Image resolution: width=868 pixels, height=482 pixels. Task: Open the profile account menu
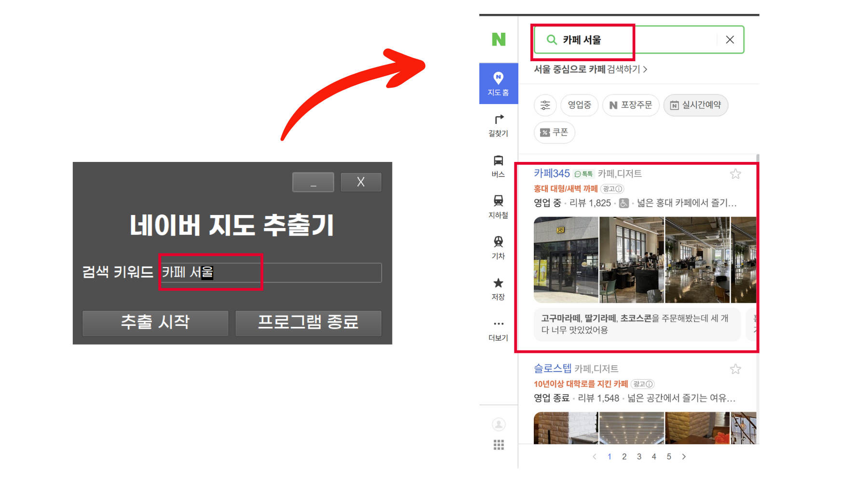(499, 425)
